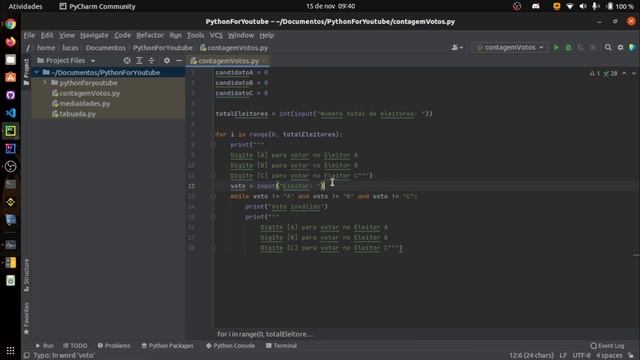Open the Project Files view dropdown

[66, 60]
